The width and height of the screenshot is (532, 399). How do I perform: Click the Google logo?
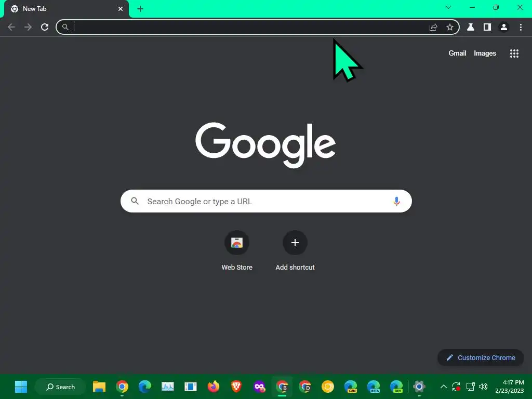pyautogui.click(x=265, y=145)
